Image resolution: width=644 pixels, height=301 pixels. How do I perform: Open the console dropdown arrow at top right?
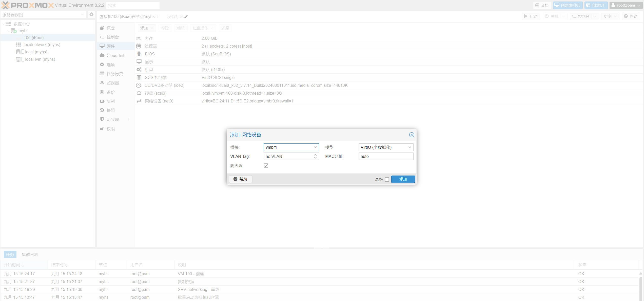595,16
